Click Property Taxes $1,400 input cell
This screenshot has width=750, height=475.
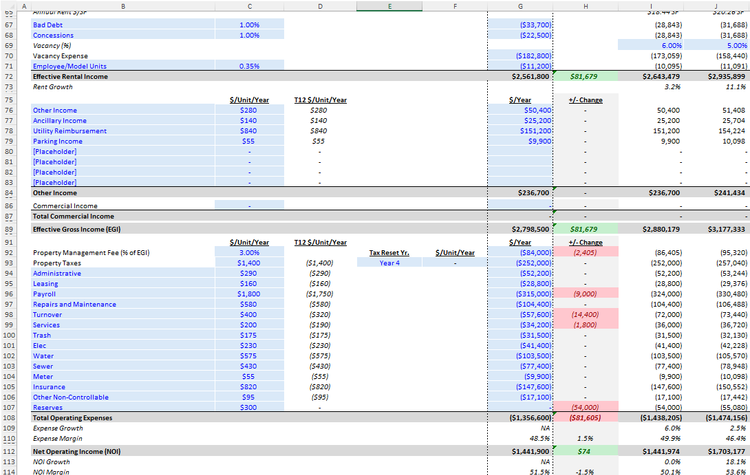249,263
